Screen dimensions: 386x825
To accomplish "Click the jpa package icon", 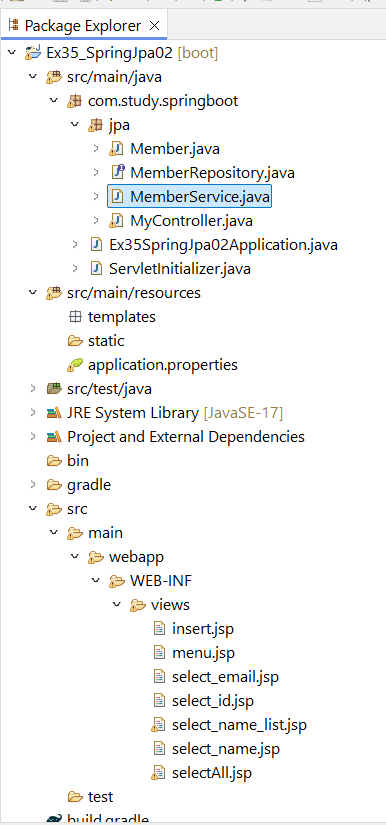I will click(x=96, y=125).
